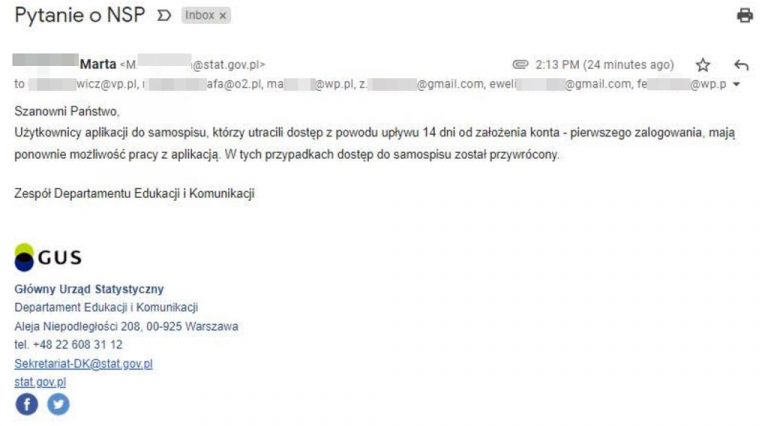This screenshot has height=426, width=768.
Task: Click the 2:13 PM timestamp
Action: [x=604, y=65]
